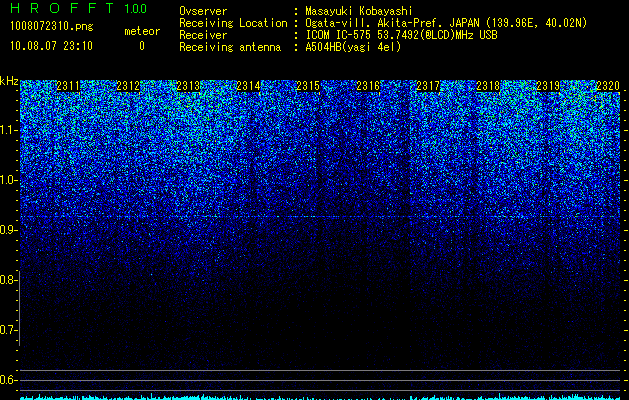Image resolution: width=629 pixels, height=400 pixels.
Task: Click meteor count value 0
Action: 142,46
